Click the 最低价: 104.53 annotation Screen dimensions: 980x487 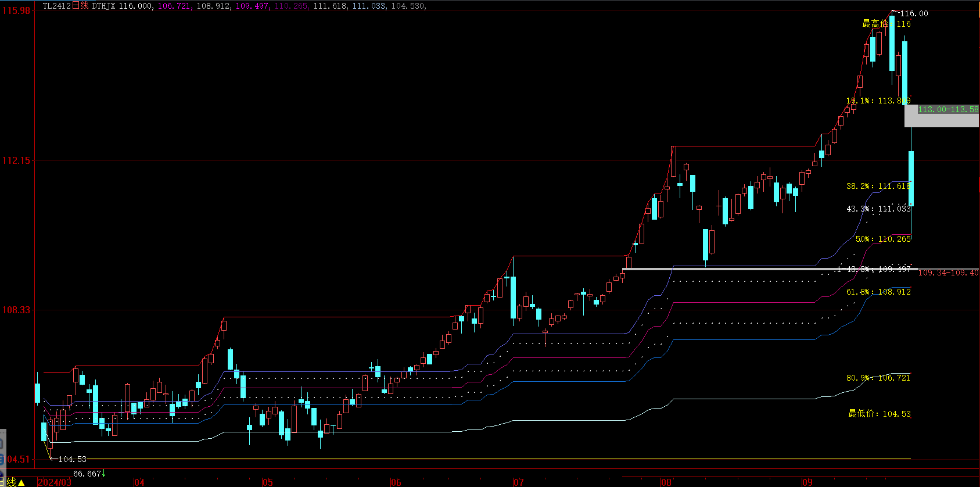pos(880,414)
